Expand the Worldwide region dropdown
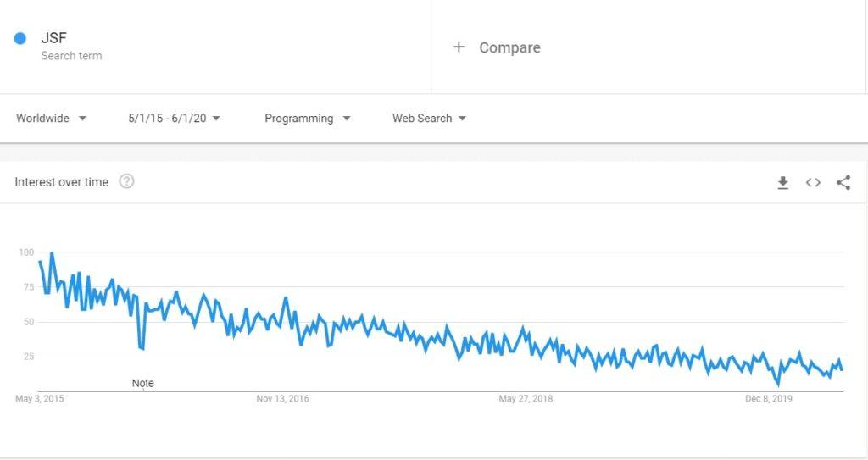The image size is (868, 460). tap(51, 119)
